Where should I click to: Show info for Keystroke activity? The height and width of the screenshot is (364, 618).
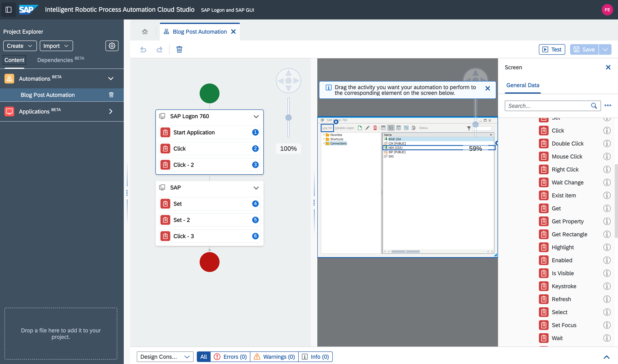(x=607, y=286)
